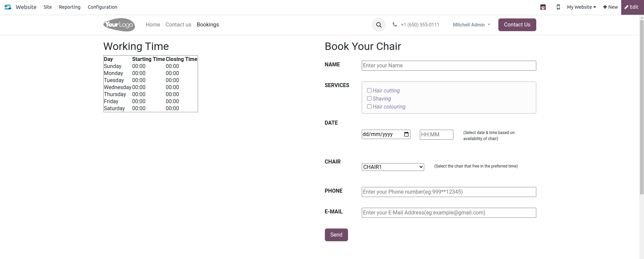Image resolution: width=644 pixels, height=259 pixels.
Task: Tick the Shaving service checkbox
Action: pyautogui.click(x=369, y=99)
